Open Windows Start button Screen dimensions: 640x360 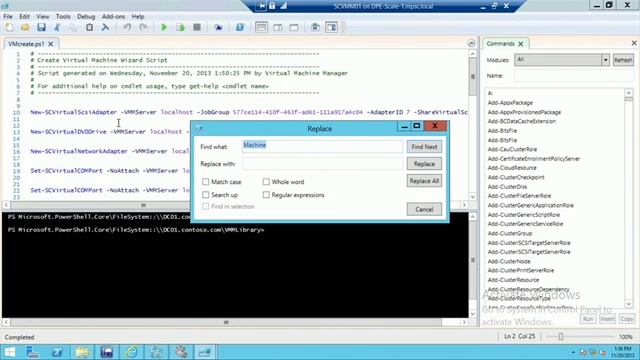tap(10, 352)
